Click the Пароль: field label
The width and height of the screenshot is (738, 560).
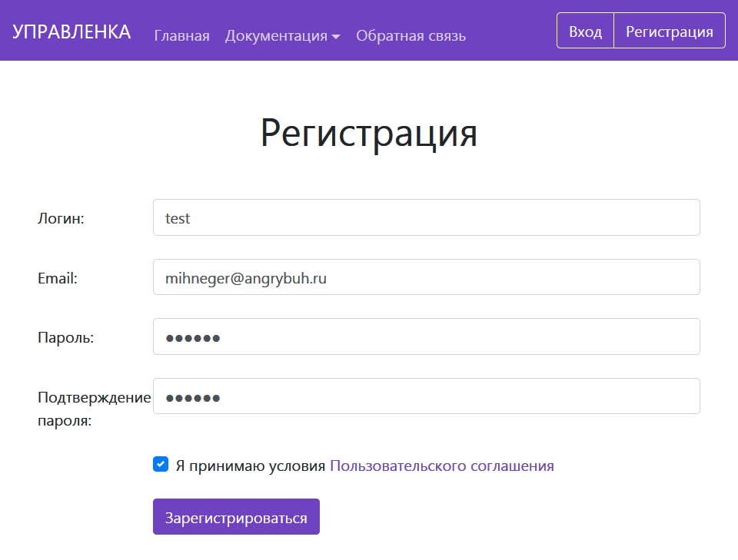point(65,337)
